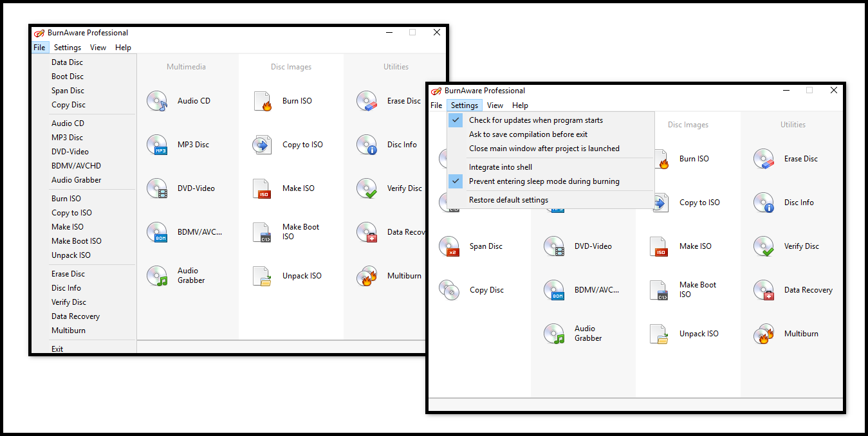Open Help menu in right window
This screenshot has width=868, height=436.
point(520,105)
